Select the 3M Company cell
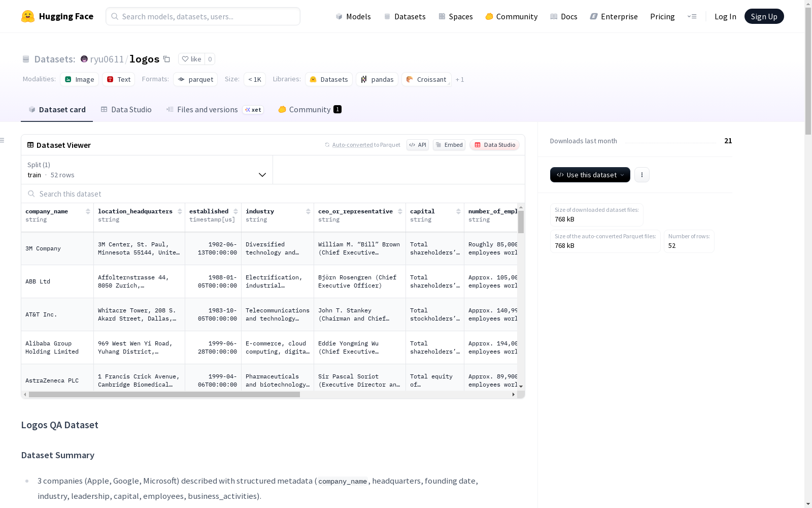Image resolution: width=812 pixels, height=508 pixels. (x=57, y=248)
